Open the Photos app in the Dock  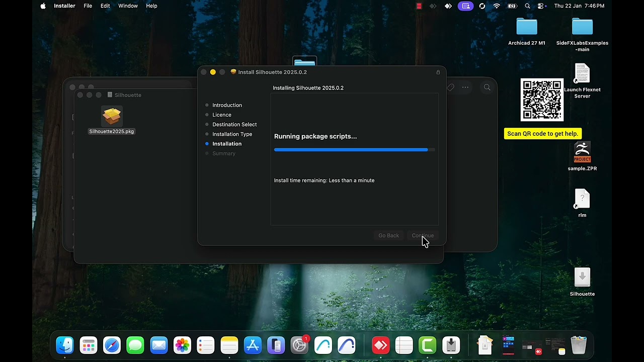[x=182, y=345]
